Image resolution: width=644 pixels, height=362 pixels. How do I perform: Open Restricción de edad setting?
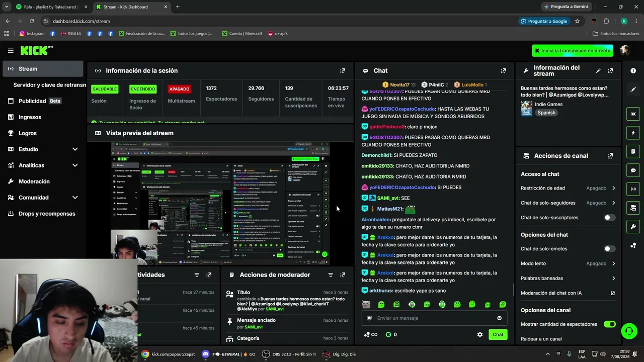coord(568,188)
